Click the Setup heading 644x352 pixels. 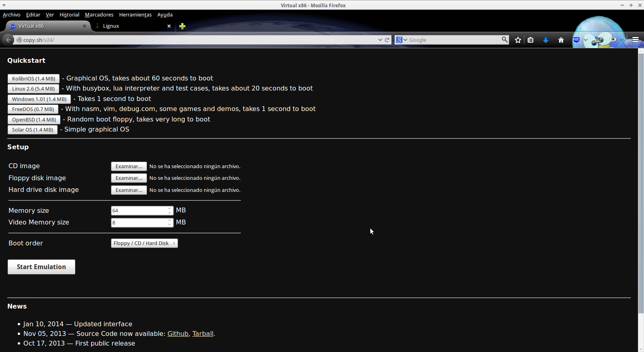point(18,147)
